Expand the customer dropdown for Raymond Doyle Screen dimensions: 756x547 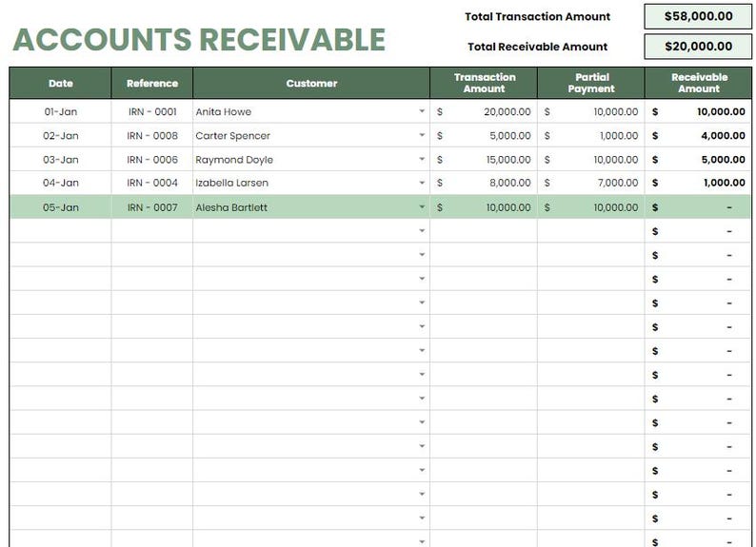422,159
